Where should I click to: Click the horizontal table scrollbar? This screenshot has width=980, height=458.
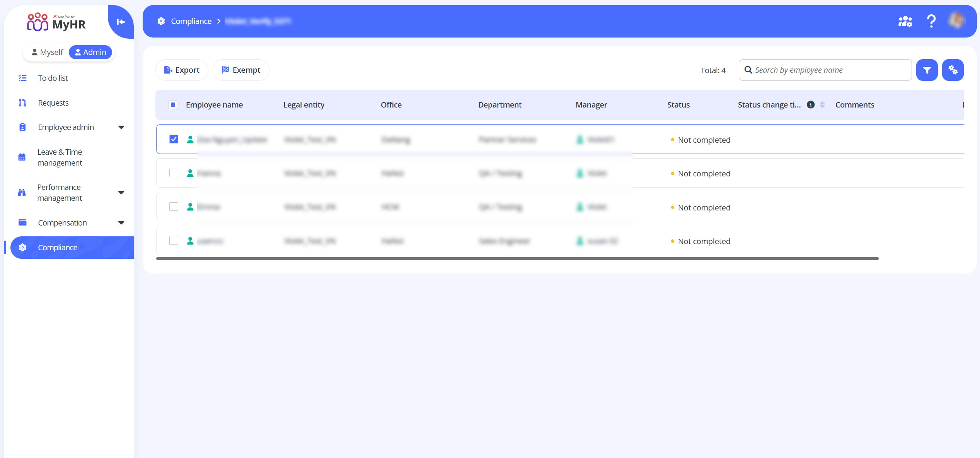tap(517, 258)
